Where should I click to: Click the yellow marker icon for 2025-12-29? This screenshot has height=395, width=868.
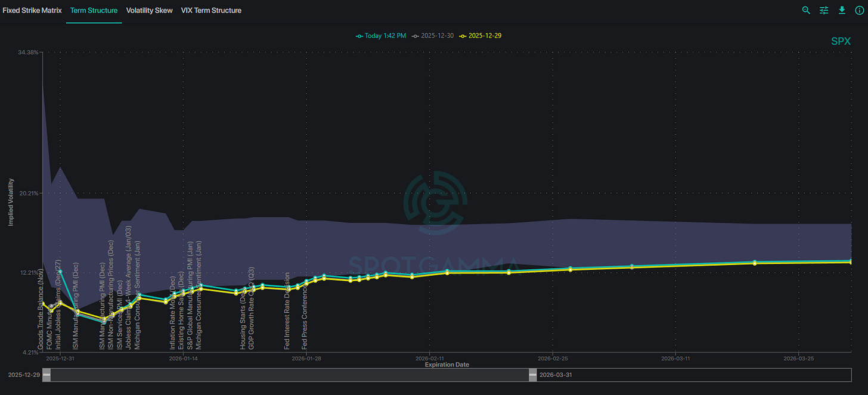tap(463, 36)
